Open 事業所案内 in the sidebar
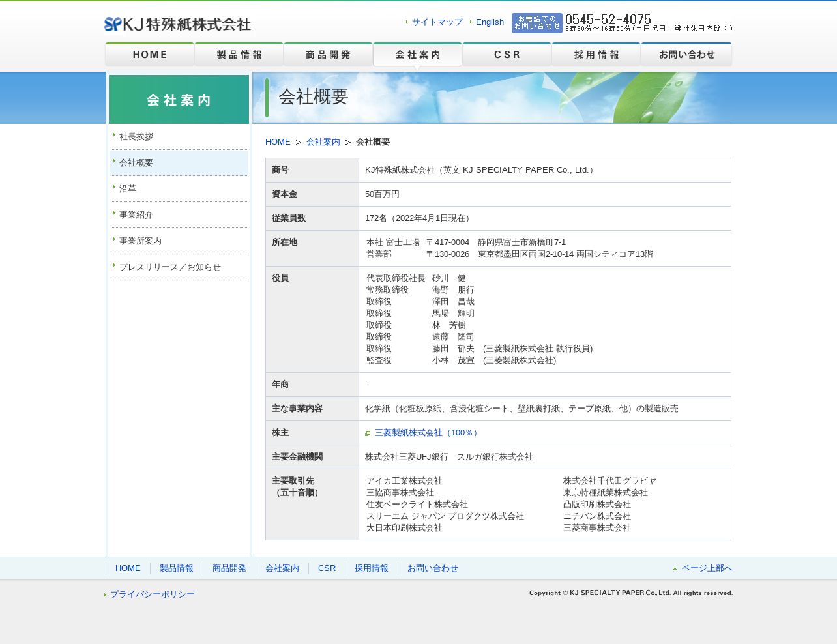The width and height of the screenshot is (837, 644). 179,241
